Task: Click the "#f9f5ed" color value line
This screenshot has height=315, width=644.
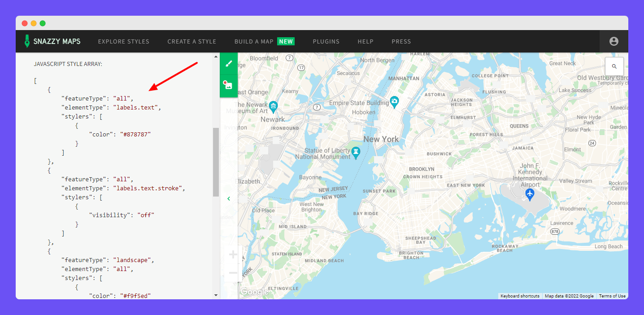Action: 120,296
